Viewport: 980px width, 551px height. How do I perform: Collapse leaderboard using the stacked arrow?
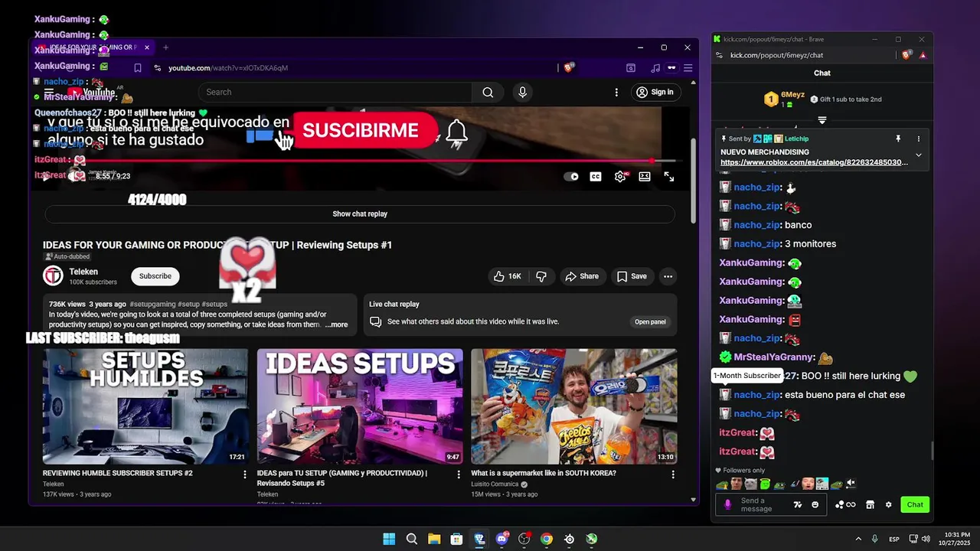822,120
